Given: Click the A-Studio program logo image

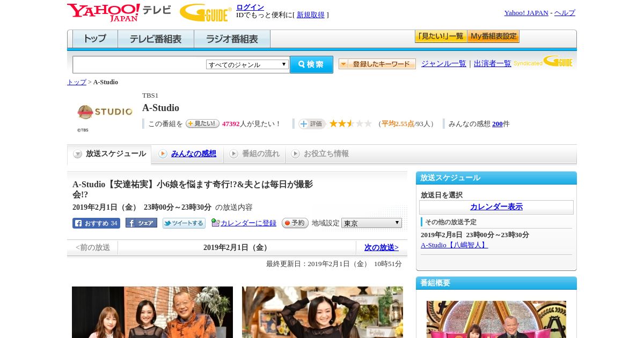Looking at the screenshot, I should (x=105, y=112).
